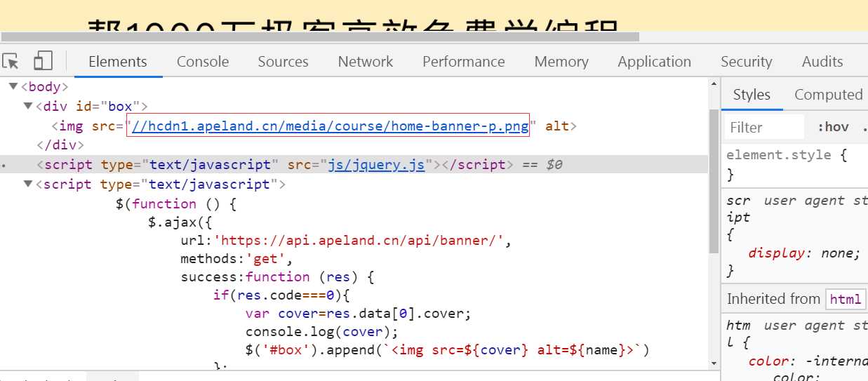Click the element.style rule block
Image resolution: width=868 pixels, height=381 pixels.
tap(794, 164)
